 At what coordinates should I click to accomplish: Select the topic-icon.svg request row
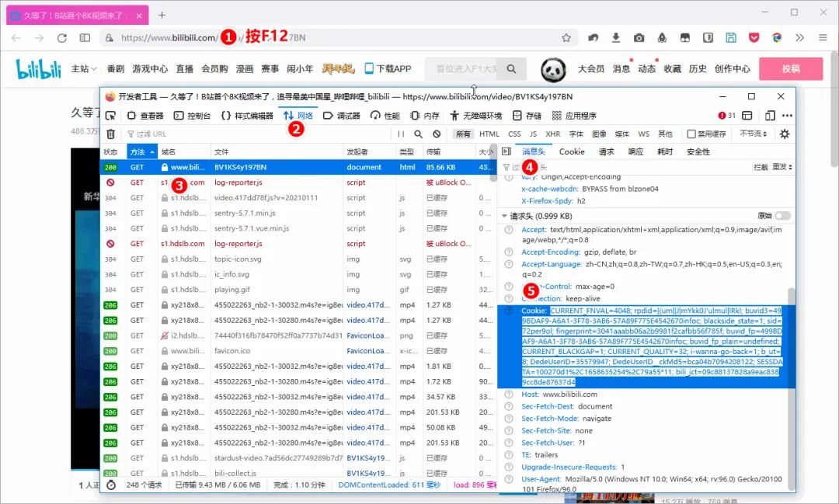(298, 259)
